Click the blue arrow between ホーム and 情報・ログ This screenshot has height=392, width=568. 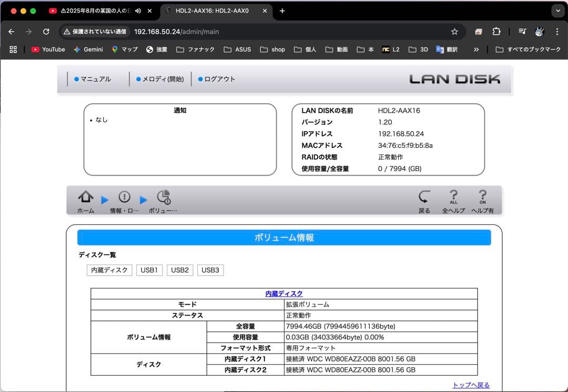coord(105,199)
